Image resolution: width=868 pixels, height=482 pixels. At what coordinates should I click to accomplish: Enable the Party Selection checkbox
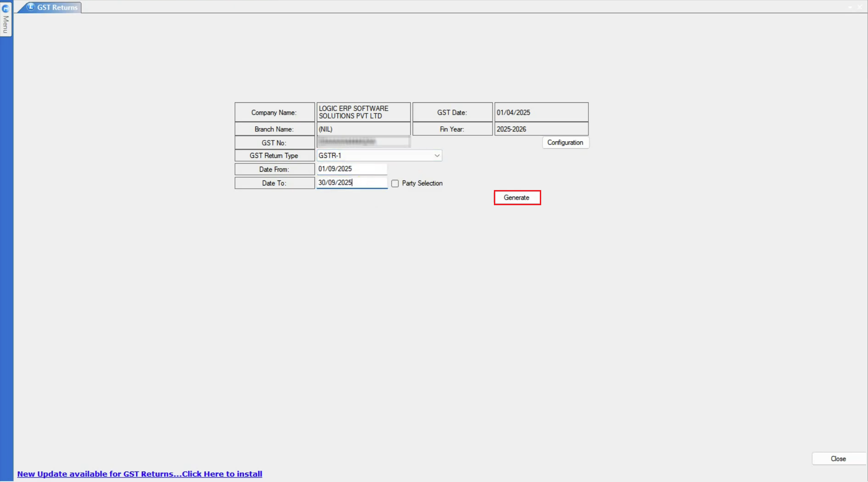(x=395, y=184)
